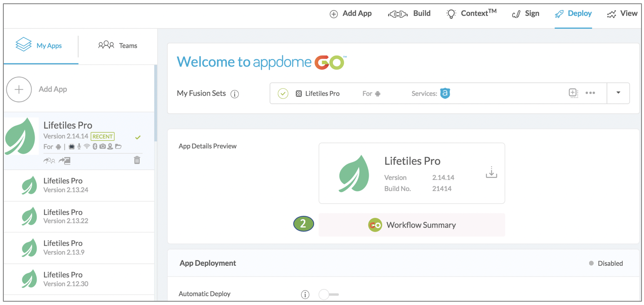This screenshot has height=305, width=644.
Task: Select Lifetiles Pro Version 2.13.24
Action: [x=79, y=185]
